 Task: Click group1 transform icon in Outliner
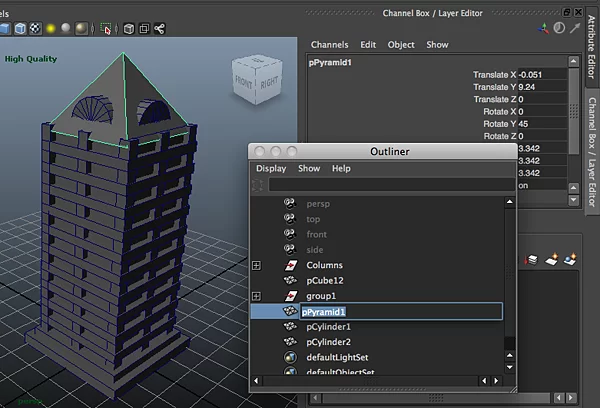[291, 296]
